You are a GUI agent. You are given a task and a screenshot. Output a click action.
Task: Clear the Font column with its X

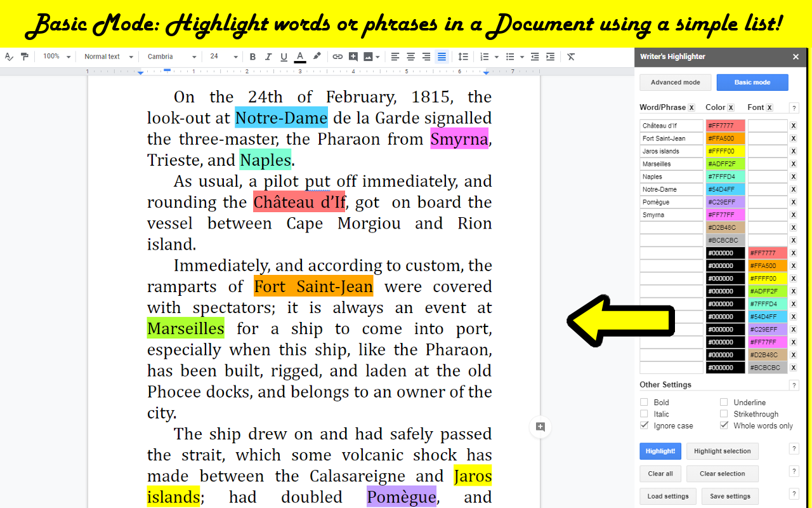tap(769, 107)
